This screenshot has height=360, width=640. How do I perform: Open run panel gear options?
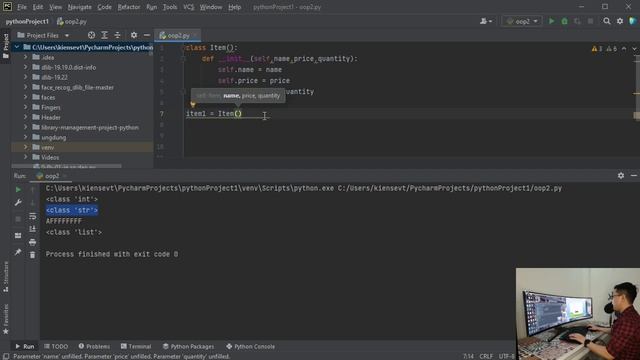pyautogui.click(x=621, y=176)
